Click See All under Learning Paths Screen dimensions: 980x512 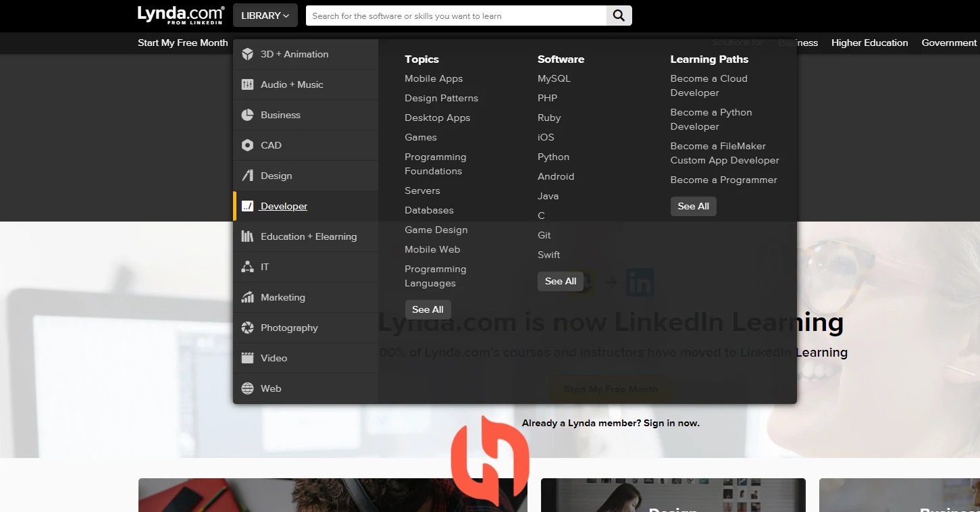pos(694,206)
